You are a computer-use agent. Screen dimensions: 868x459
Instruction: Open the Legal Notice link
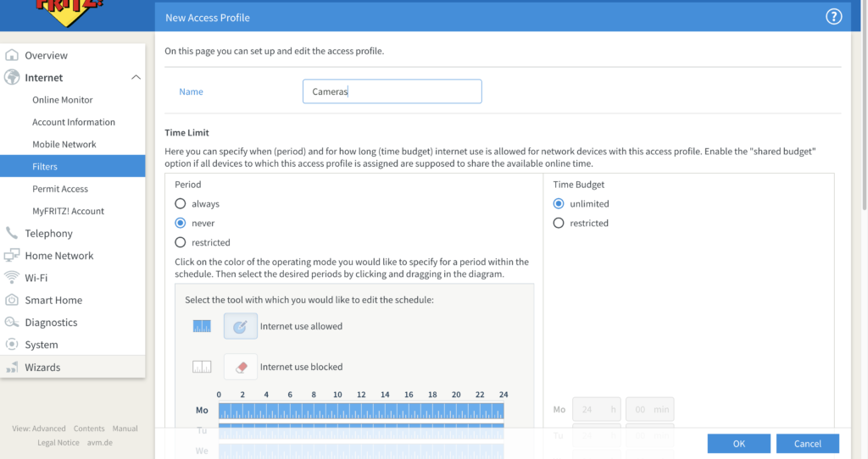tap(58, 442)
